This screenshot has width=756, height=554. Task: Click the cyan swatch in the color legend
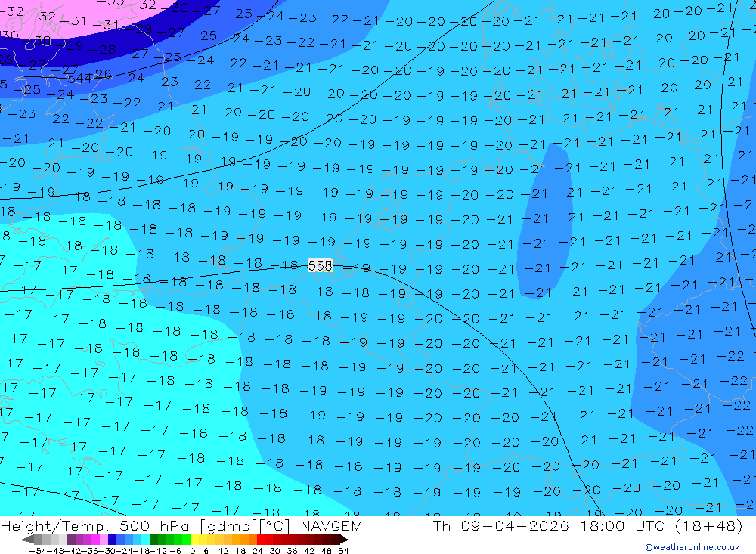tap(145, 540)
